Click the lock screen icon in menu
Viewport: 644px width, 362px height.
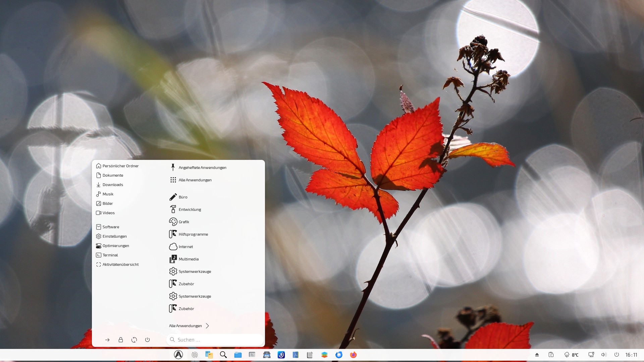tap(121, 340)
